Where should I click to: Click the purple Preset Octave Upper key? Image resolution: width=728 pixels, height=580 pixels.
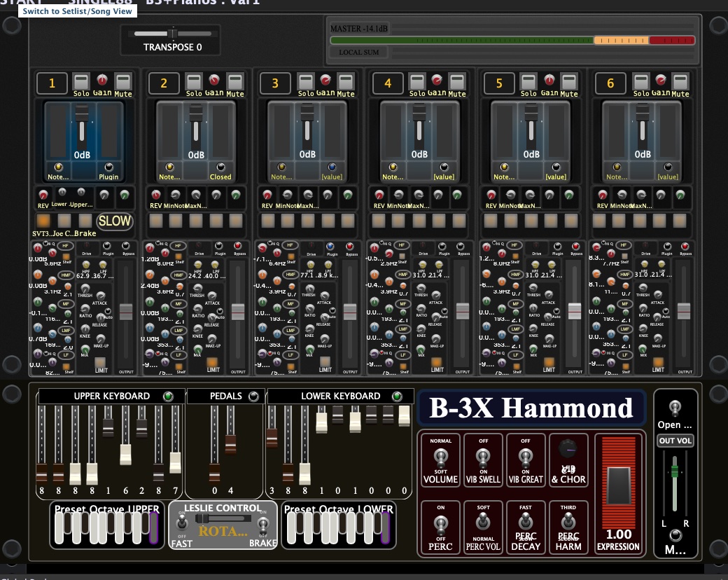point(154,527)
